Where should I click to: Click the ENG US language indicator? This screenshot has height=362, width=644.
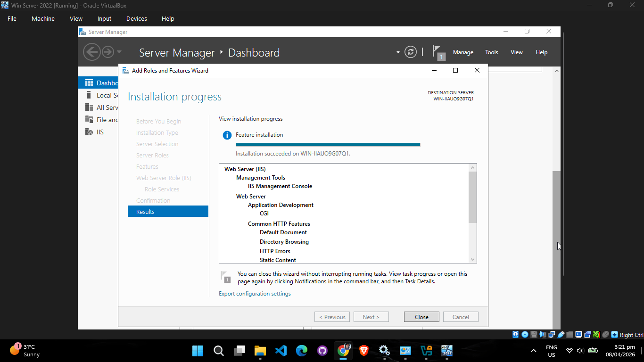click(551, 351)
